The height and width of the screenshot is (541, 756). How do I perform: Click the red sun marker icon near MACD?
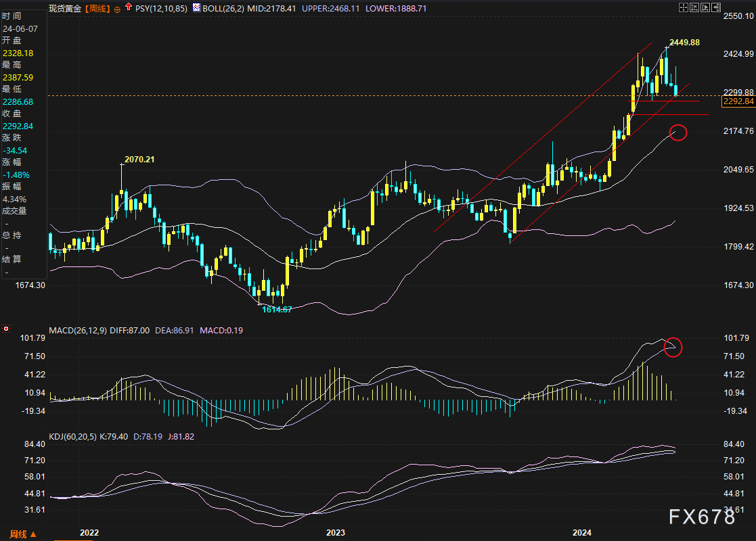7,329
